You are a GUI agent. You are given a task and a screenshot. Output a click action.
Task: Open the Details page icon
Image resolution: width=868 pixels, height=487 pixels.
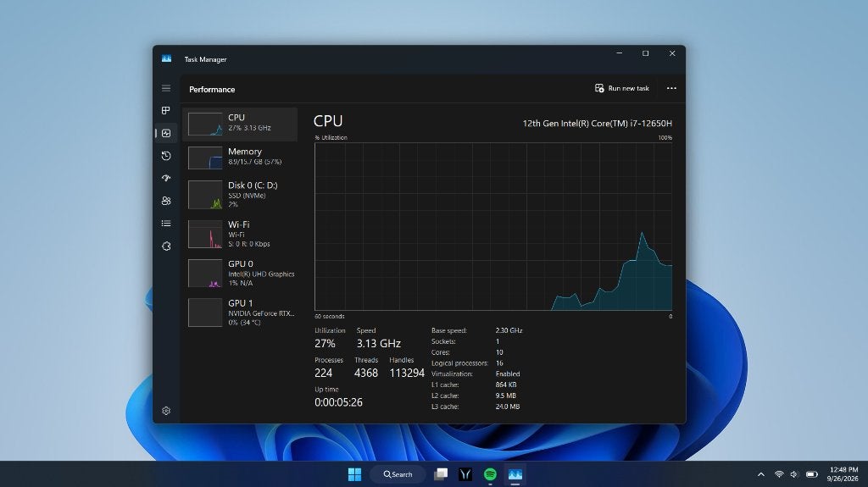point(166,224)
